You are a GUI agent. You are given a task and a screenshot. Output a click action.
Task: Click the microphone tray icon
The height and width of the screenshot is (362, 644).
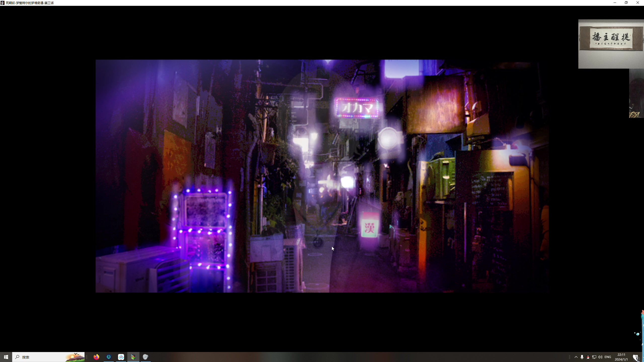(582, 357)
